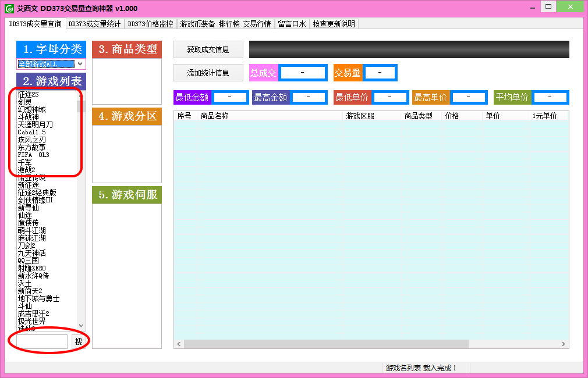Click the 最低金额 value box
588x378 pixels.
point(230,97)
